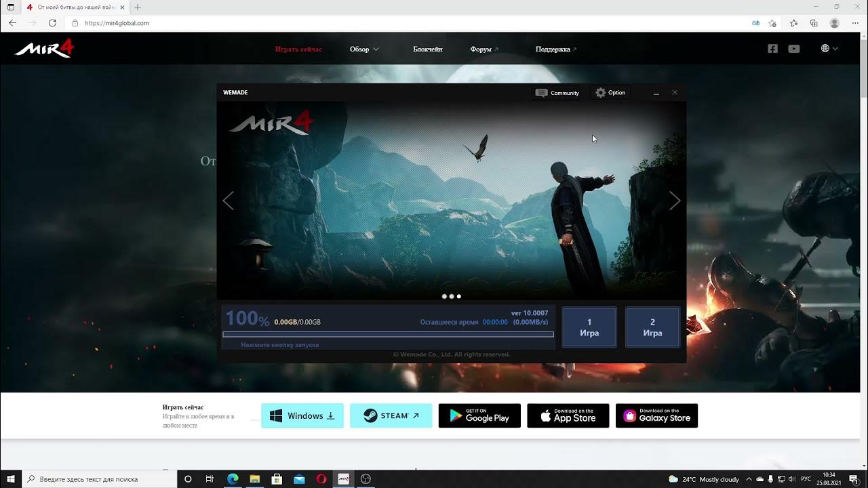This screenshot has width=868, height=488.
Task: Switch to MIR4 launcher taskbar icon
Action: pos(344,479)
